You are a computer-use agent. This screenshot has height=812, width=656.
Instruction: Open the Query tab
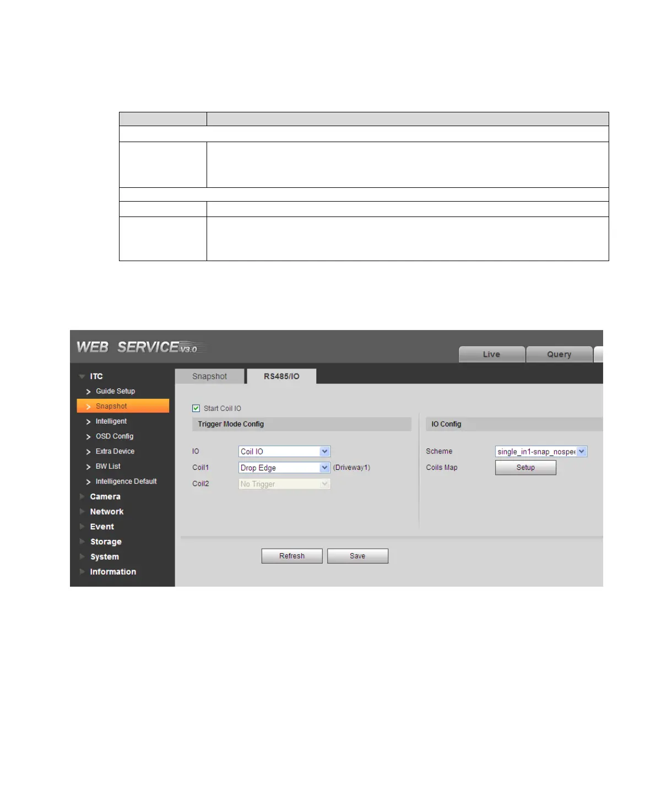tap(559, 354)
